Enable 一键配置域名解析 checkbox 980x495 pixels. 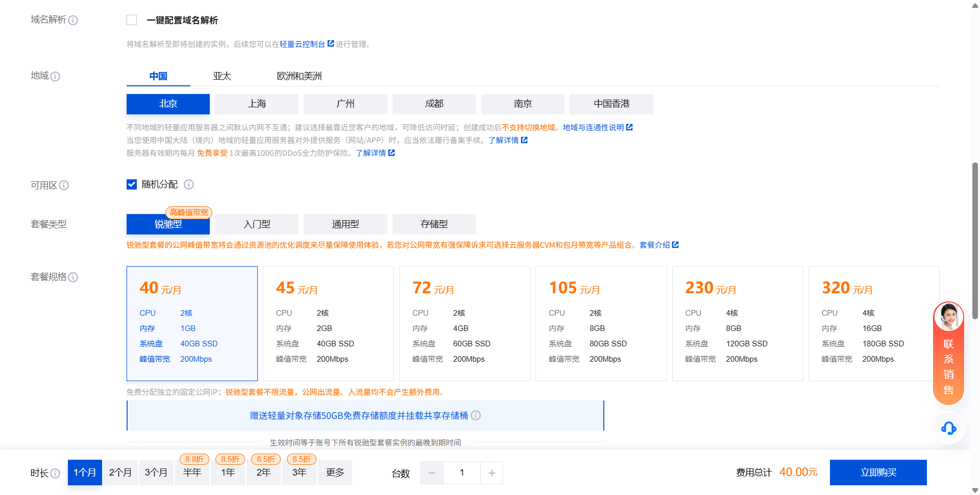click(x=132, y=20)
